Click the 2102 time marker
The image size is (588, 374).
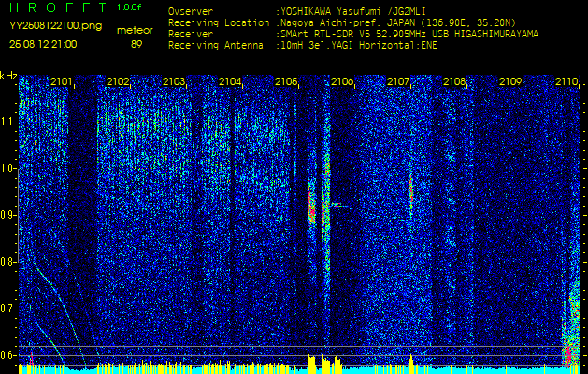[118, 81]
